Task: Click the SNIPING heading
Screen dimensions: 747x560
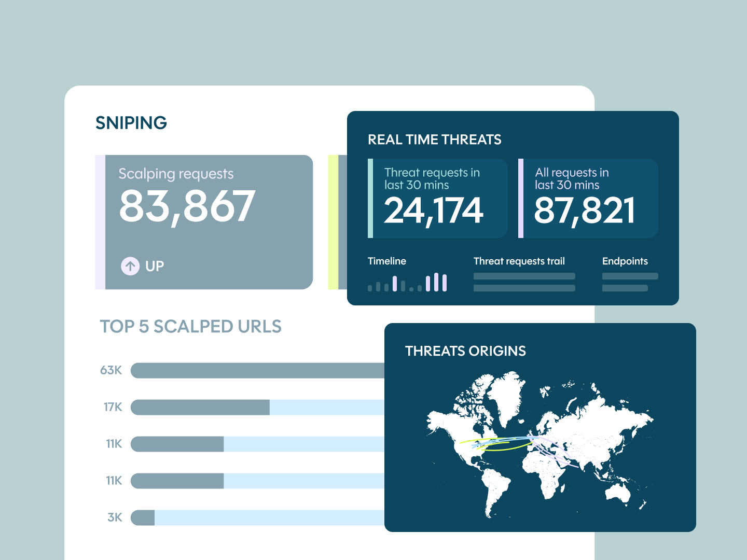Action: (x=131, y=123)
